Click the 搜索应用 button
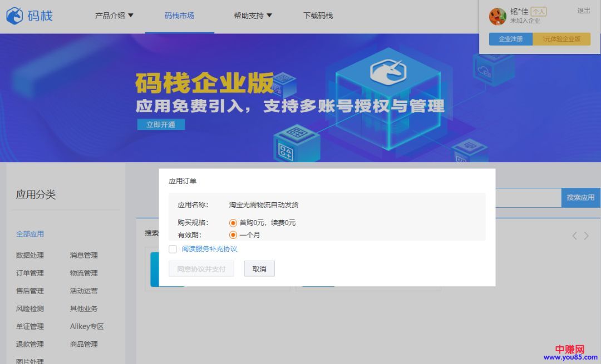Screen dimensions: 601x364 [x=580, y=197]
